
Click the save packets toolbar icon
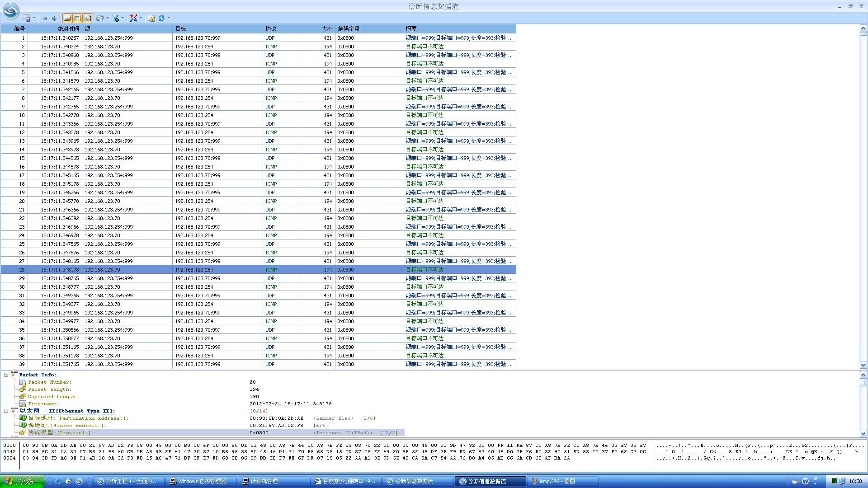[27, 18]
